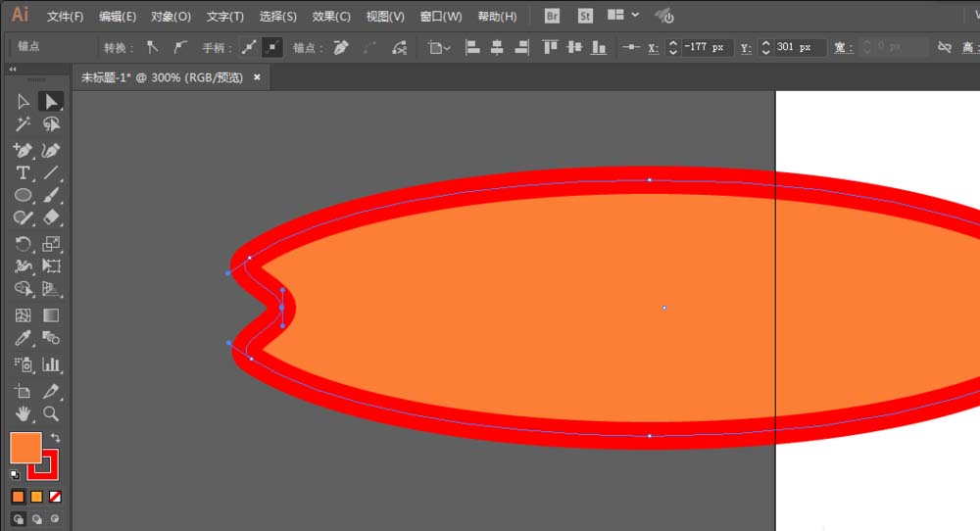Select the Type tool
This screenshot has height=531, width=980.
[x=24, y=173]
